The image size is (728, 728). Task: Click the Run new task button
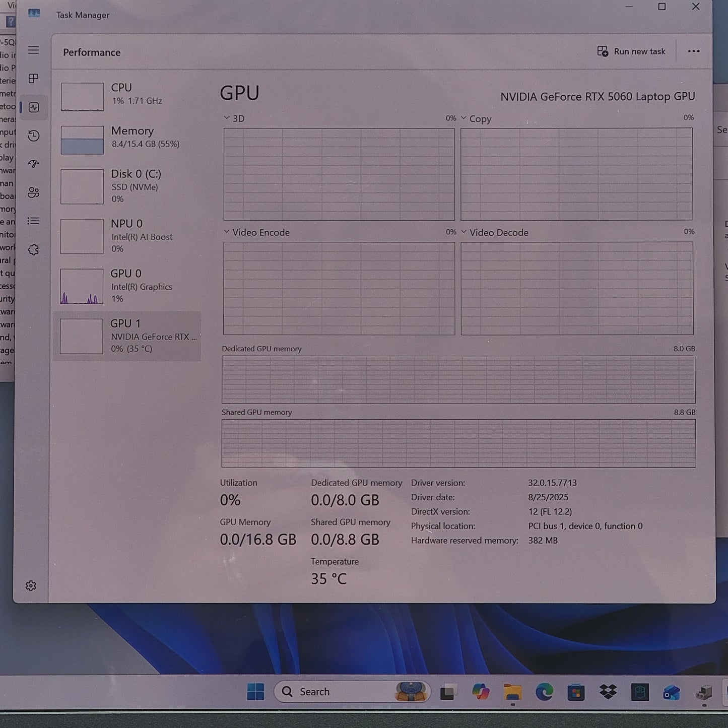coord(631,51)
